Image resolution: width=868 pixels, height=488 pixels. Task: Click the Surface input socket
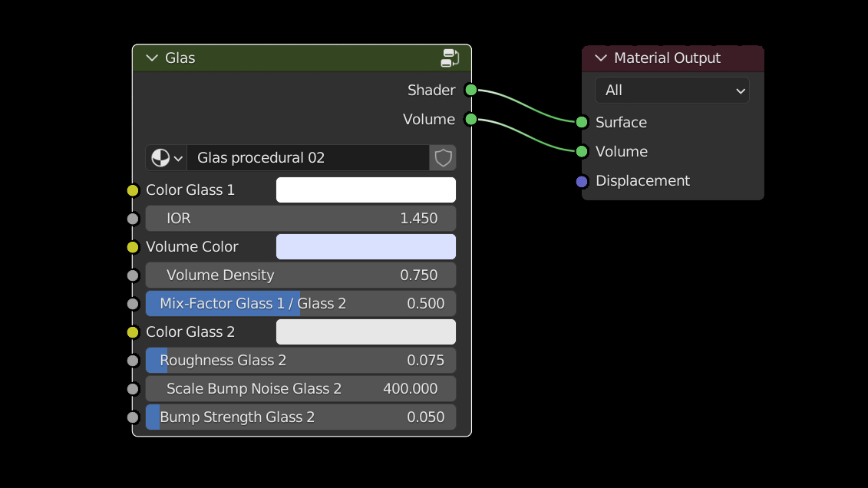click(582, 123)
